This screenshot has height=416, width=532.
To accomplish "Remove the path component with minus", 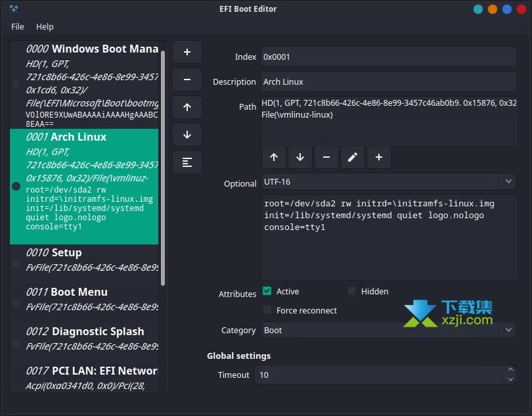I will pyautogui.click(x=326, y=157).
